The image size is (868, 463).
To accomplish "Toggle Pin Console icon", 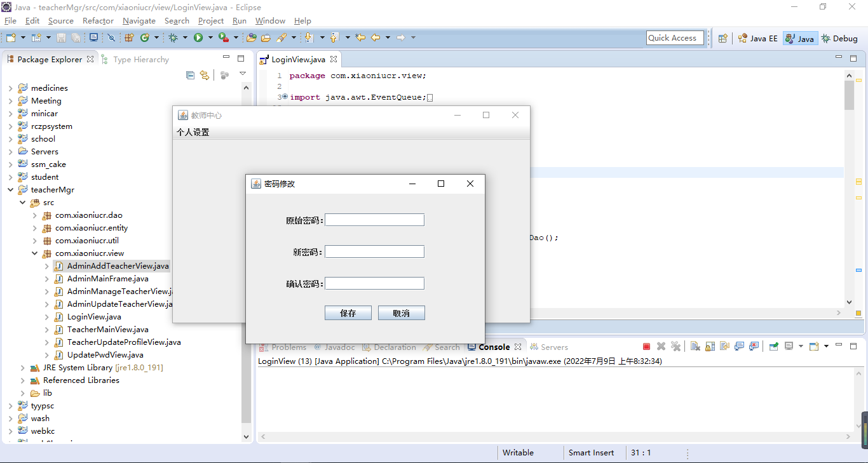I will [773, 346].
